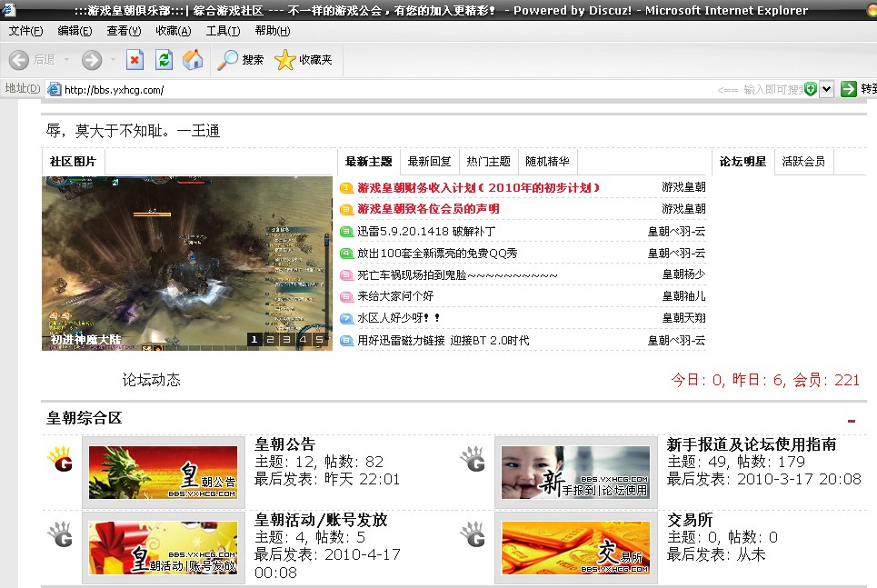Click rank 4 badge beside 放出100套QQ秀
Screen dimensions: 877x588
[346, 254]
